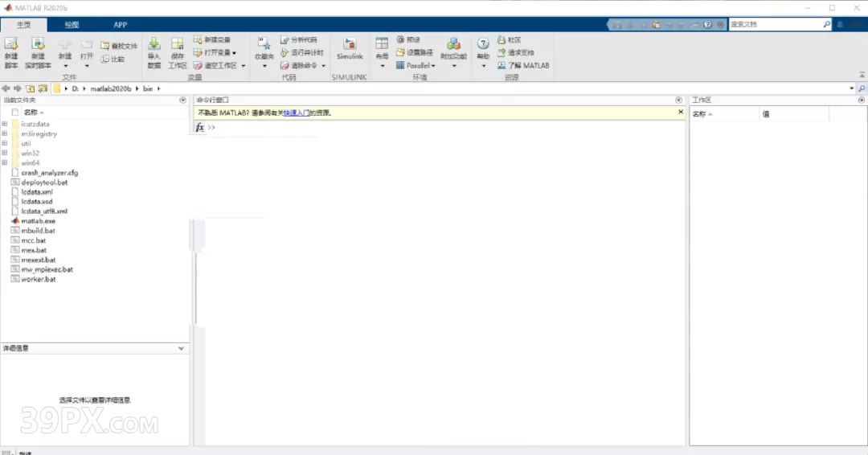Image resolution: width=868 pixels, height=455 pixels.
Task: Click the Import Data (导入数据) icon
Action: 154,44
